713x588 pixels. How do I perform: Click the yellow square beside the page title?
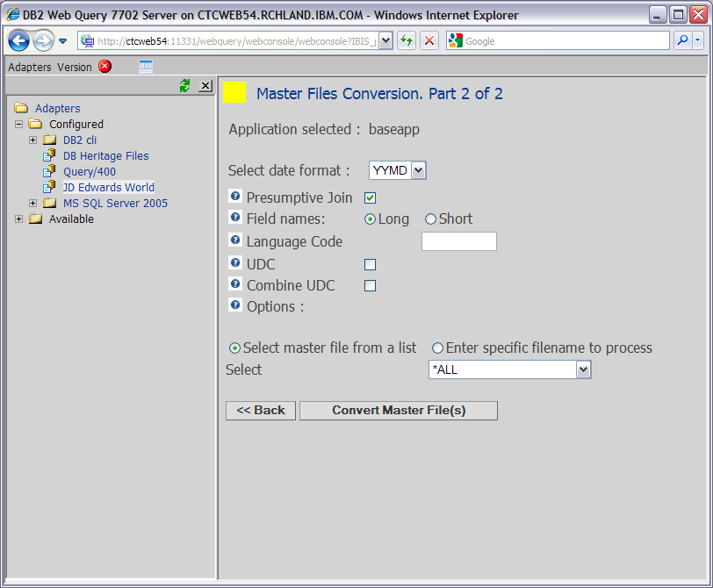point(234,92)
